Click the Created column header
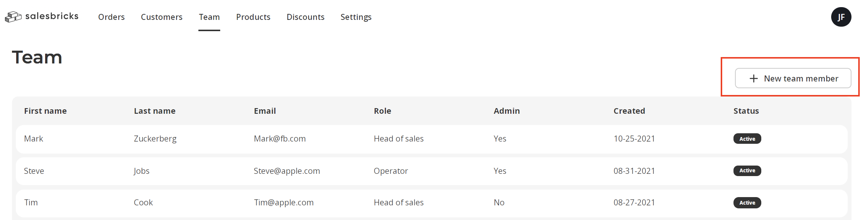The height and width of the screenshot is (220, 868). coord(629,111)
